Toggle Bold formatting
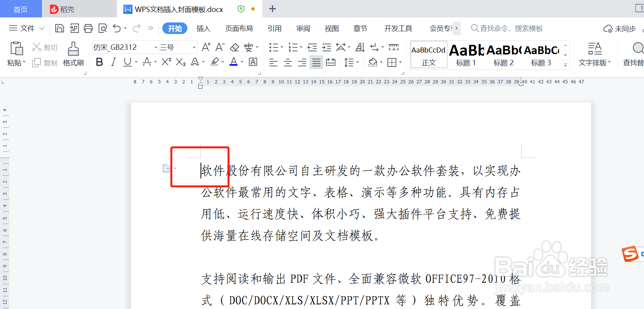This screenshot has height=309, width=644. tap(99, 62)
